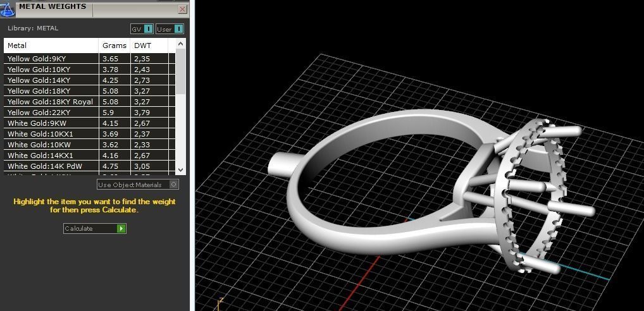Select the White Gold:10KW row
The width and height of the screenshot is (644, 311).
(90, 144)
